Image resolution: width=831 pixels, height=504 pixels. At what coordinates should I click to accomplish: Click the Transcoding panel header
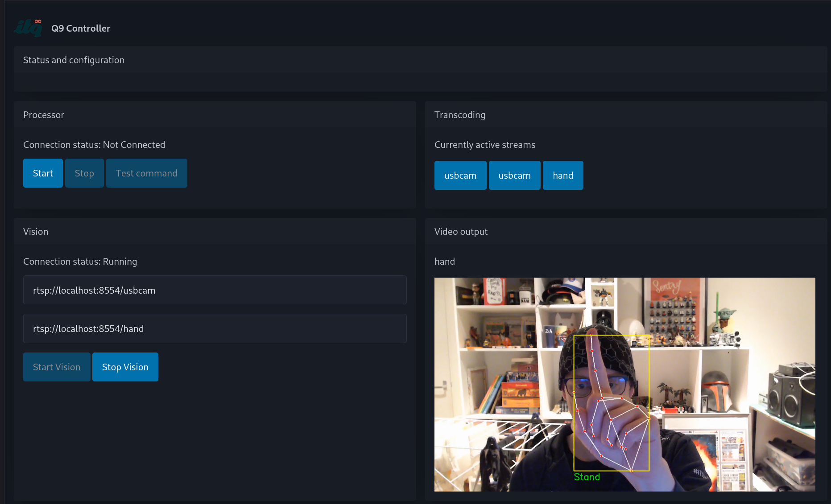460,115
